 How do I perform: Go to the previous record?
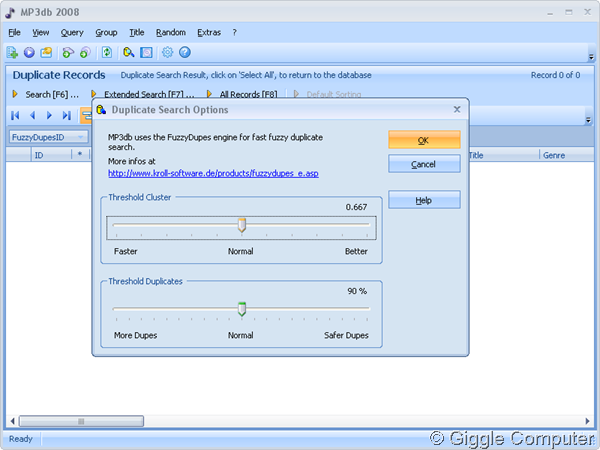click(x=33, y=115)
